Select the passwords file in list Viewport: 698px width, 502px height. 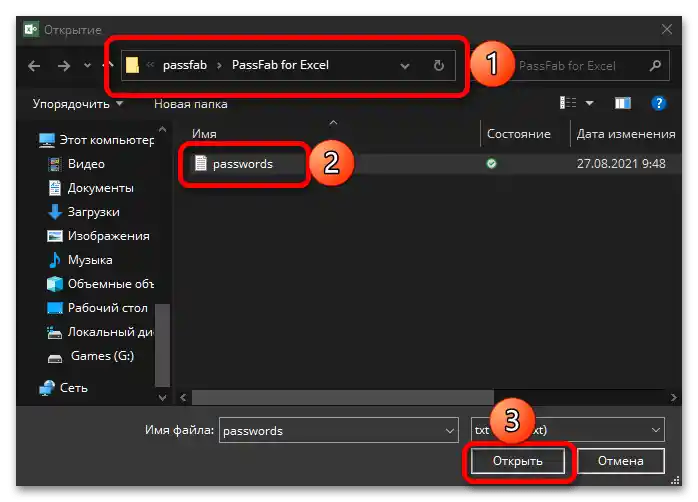pyautogui.click(x=243, y=164)
